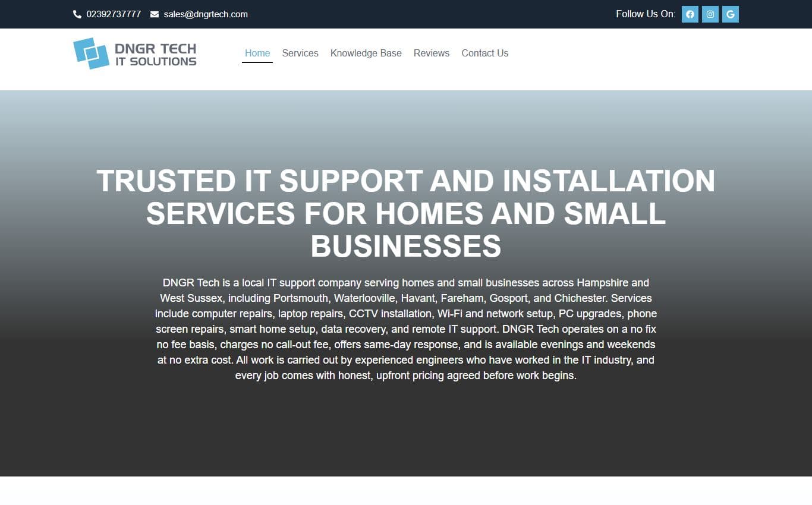Click the IT Solutions logo text
This screenshot has width=812, height=505.
point(156,61)
